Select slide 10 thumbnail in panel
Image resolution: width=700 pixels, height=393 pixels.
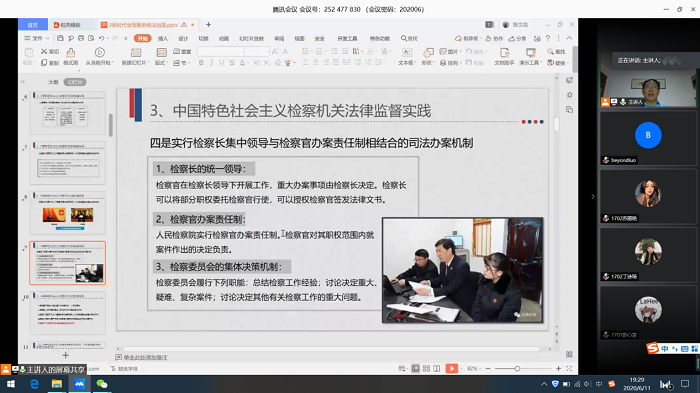(67, 313)
